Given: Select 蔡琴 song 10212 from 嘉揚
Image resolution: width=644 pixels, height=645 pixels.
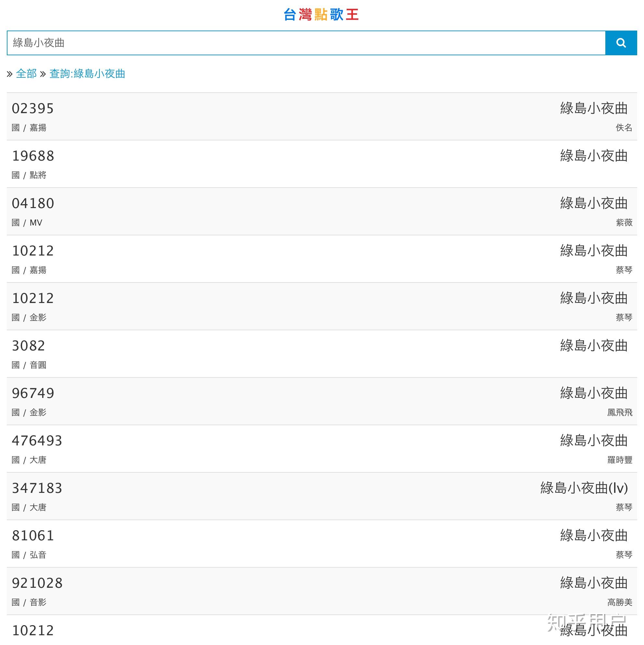Looking at the screenshot, I should point(33,251).
